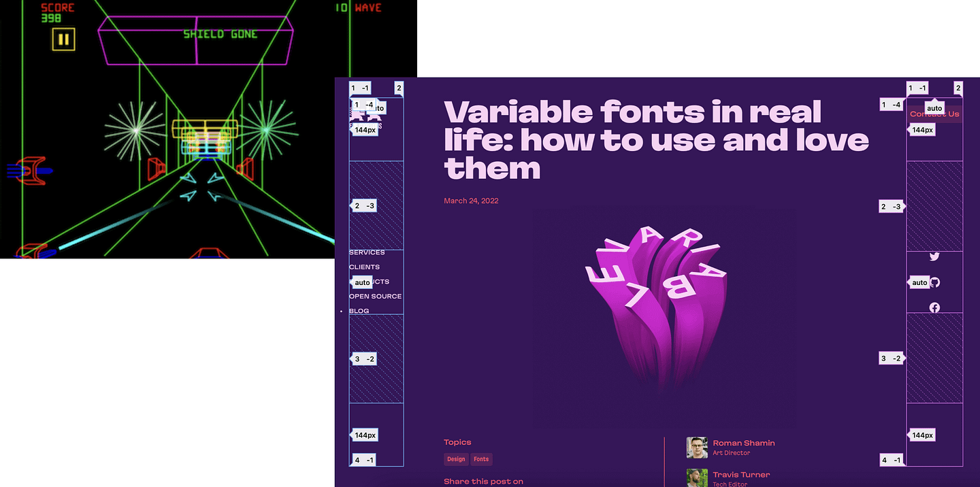
Task: Go to the SERVICES nav link
Action: coord(367,252)
